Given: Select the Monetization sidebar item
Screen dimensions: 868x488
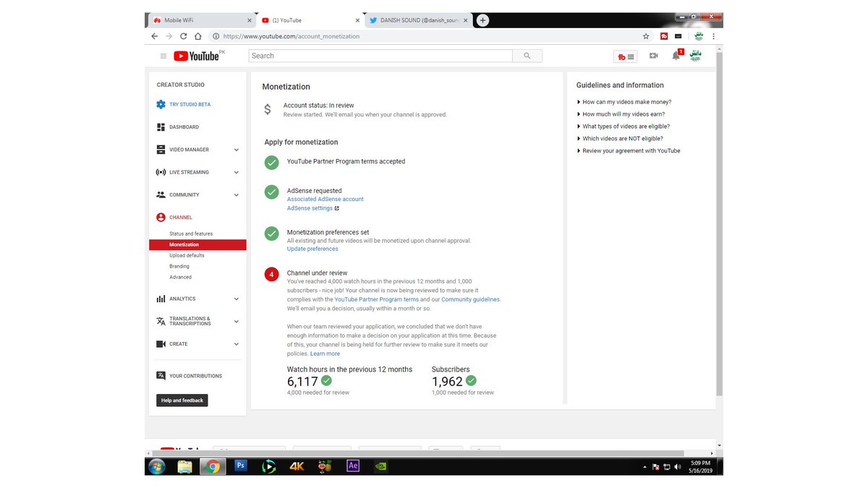Looking at the screenshot, I should pyautogui.click(x=197, y=245).
